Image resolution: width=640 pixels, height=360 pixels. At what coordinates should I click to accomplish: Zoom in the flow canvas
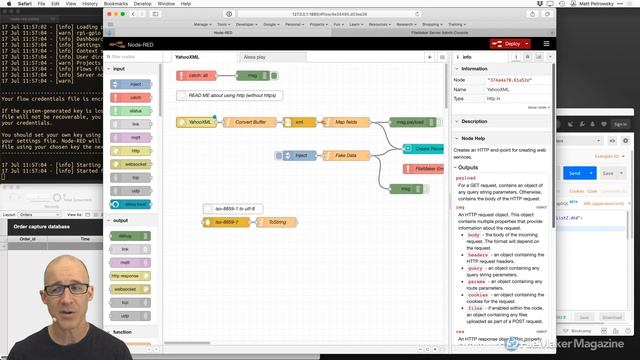(x=435, y=349)
